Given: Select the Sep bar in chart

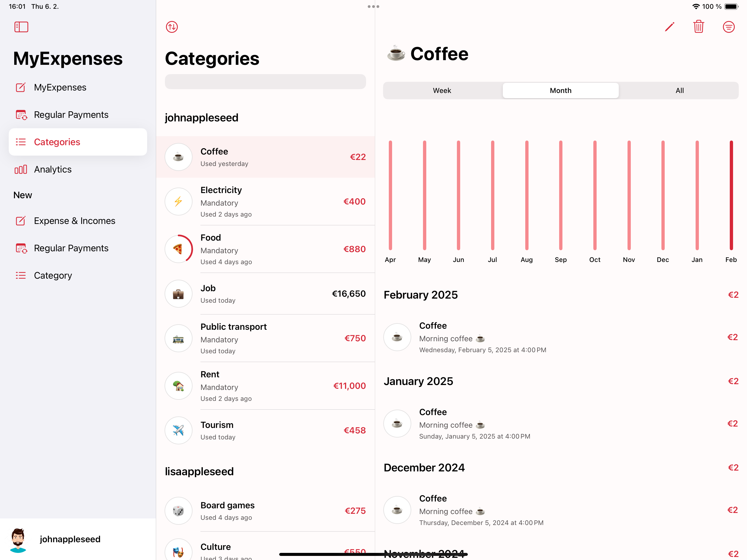Looking at the screenshot, I should tap(561, 195).
